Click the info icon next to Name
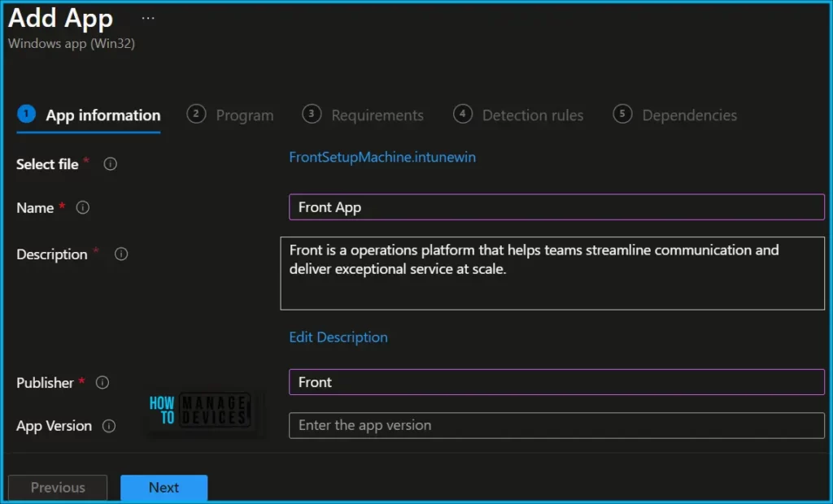The height and width of the screenshot is (504, 833). (82, 207)
